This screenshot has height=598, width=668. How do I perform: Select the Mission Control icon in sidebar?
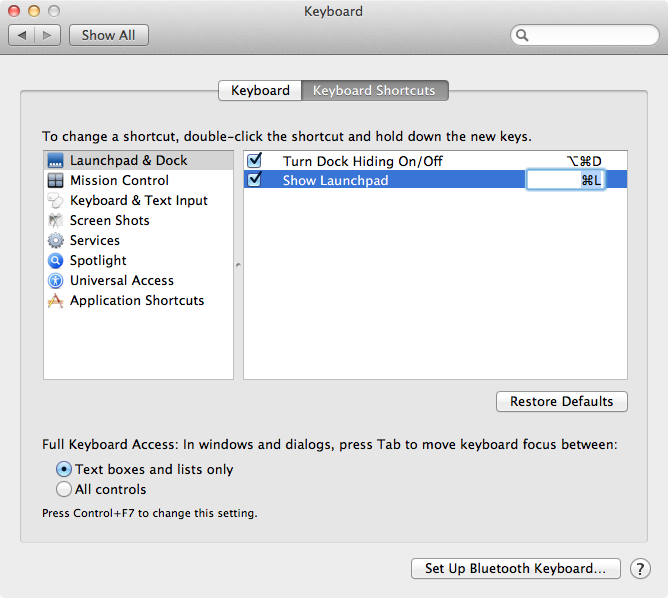[55, 181]
